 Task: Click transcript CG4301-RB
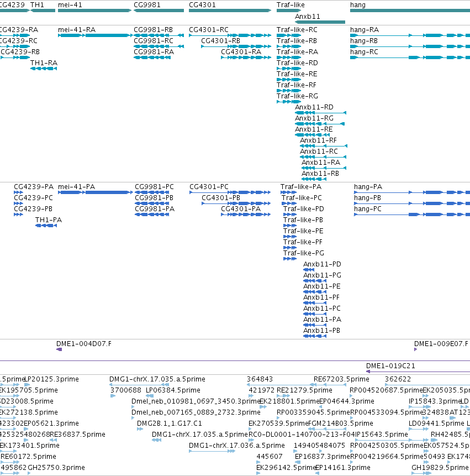pyautogui.click(x=220, y=41)
